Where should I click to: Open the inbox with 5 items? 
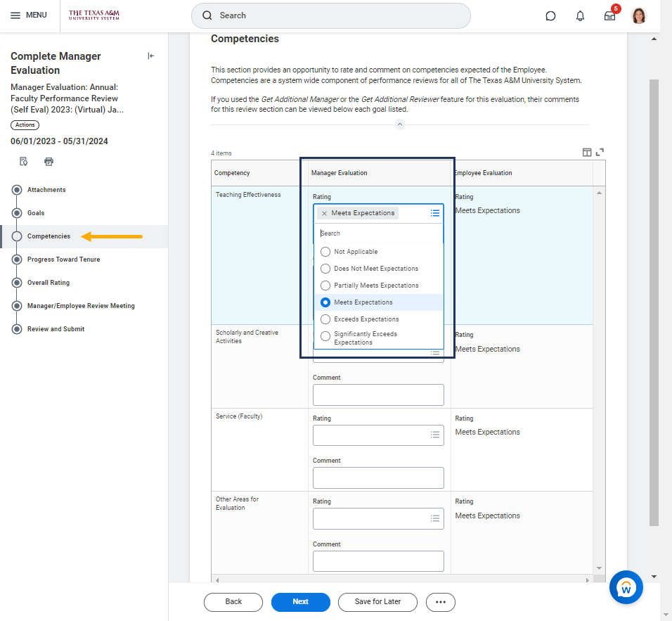tap(609, 15)
